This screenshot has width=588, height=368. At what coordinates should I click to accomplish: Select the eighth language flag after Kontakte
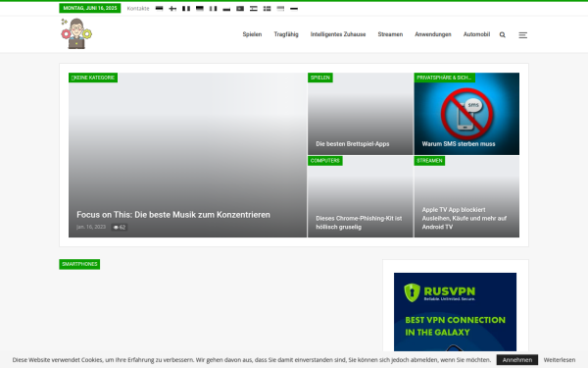(254, 8)
